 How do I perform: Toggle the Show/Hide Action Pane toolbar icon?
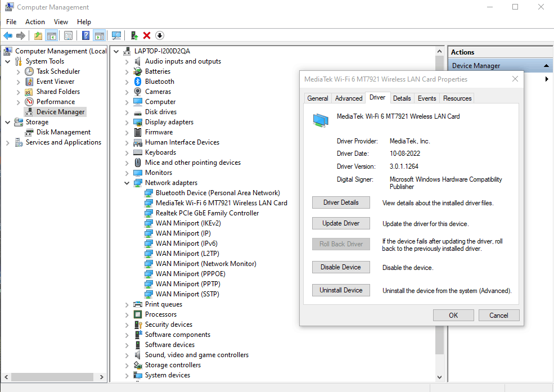[100, 35]
